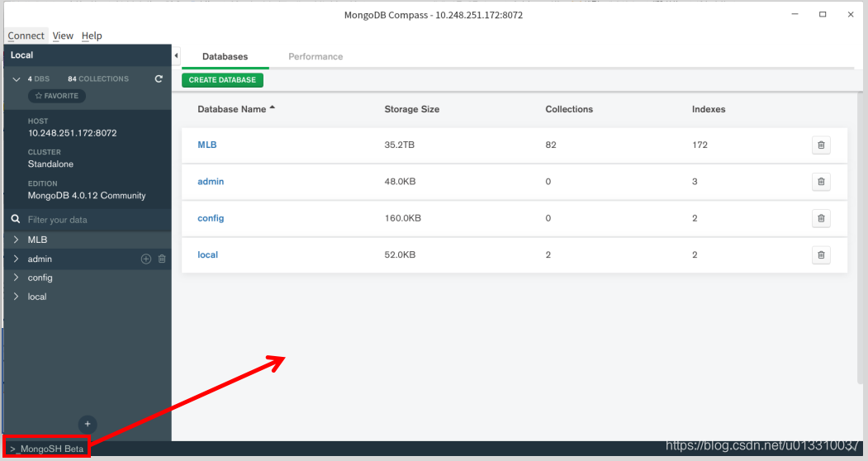Image resolution: width=868 pixels, height=461 pixels.
Task: Click the Standalone cluster value
Action: (x=50, y=164)
